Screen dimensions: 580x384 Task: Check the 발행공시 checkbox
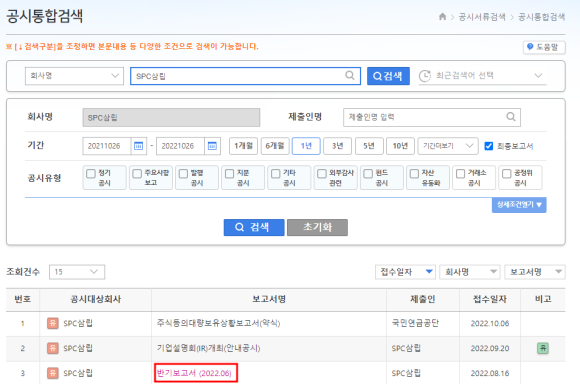183,173
